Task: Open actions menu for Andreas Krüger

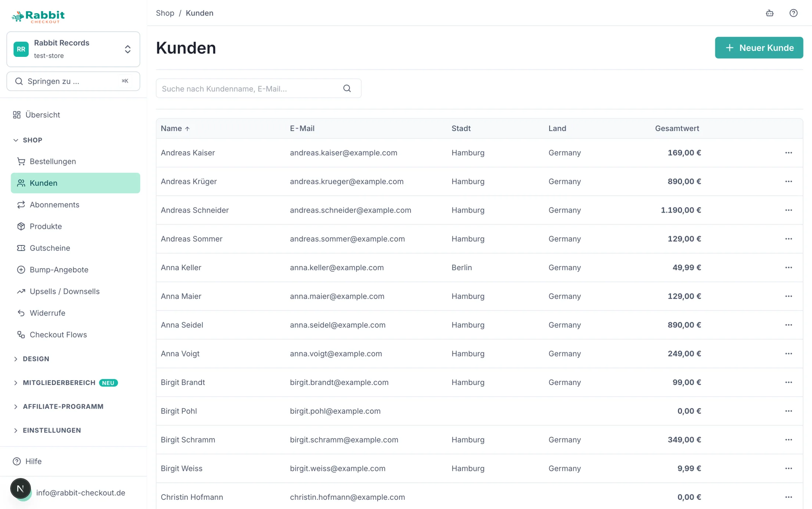Action: 788,182
